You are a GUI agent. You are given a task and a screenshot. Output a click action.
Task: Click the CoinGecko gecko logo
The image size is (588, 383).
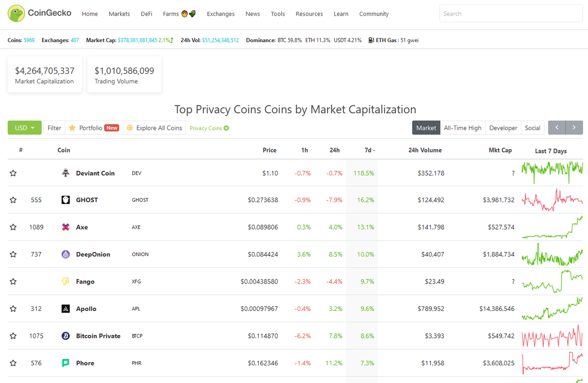tap(16, 13)
